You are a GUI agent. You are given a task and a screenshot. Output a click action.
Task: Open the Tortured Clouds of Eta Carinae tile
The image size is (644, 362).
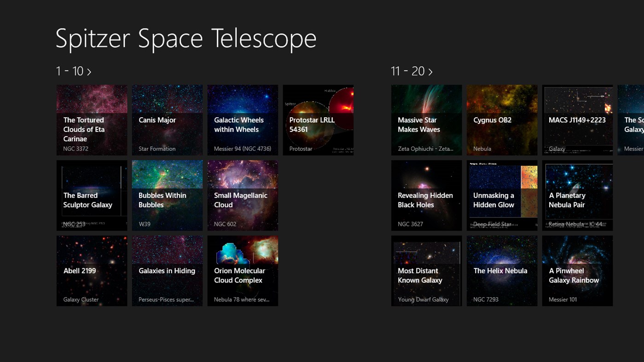(x=92, y=120)
